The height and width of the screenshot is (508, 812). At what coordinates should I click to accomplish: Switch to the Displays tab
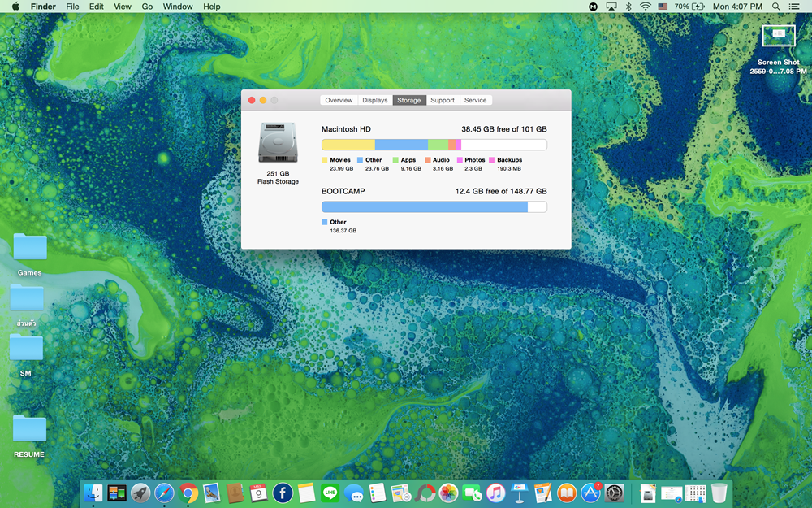point(375,100)
